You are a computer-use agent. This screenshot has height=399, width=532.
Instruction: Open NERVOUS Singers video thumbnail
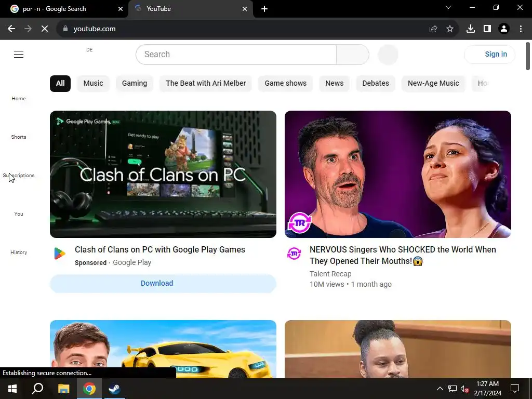tap(397, 174)
